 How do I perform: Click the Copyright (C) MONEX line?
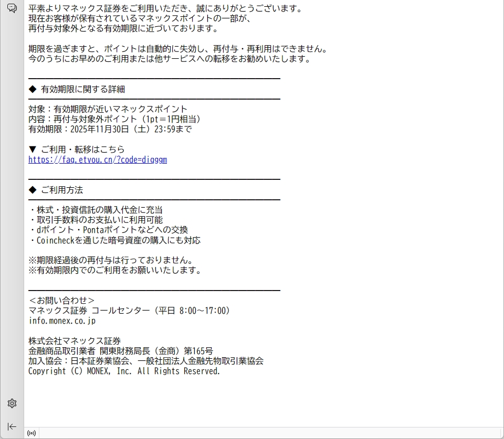pos(124,371)
